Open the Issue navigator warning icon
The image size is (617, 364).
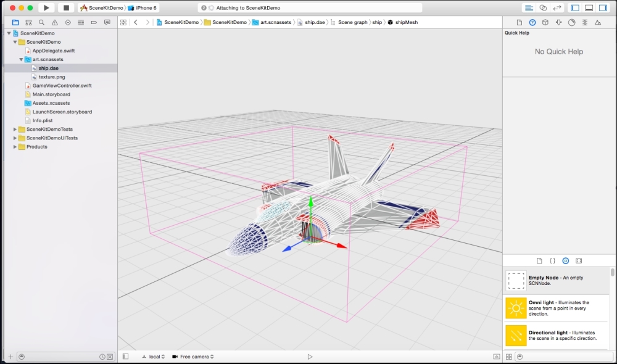[54, 22]
